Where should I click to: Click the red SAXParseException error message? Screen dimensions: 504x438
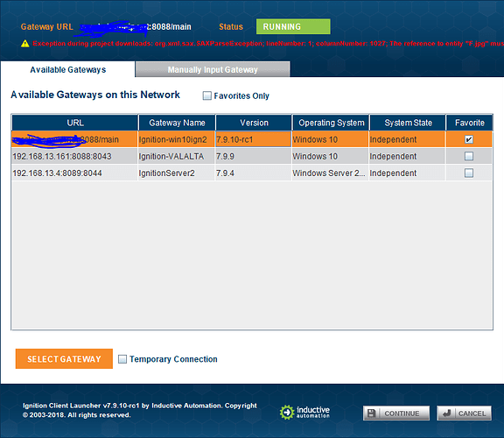(x=268, y=44)
